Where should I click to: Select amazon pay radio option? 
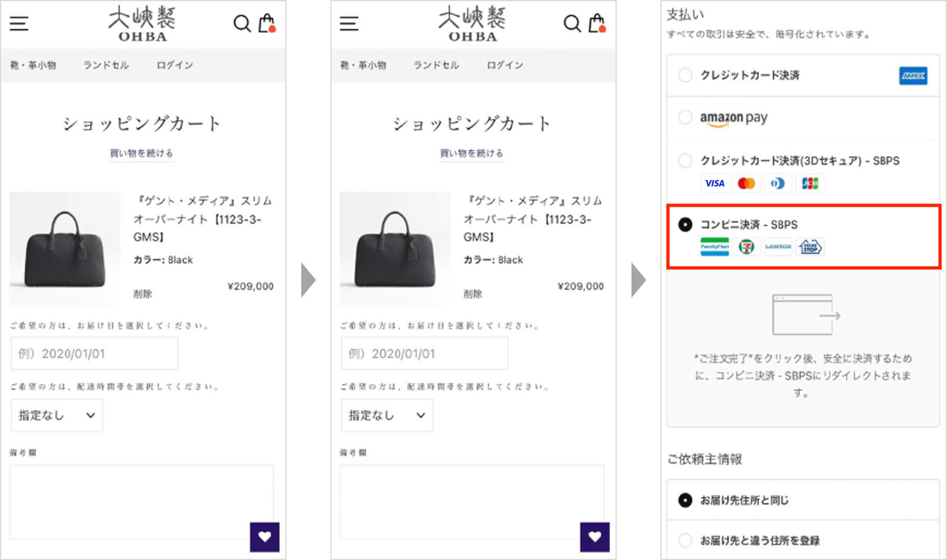pos(685,117)
